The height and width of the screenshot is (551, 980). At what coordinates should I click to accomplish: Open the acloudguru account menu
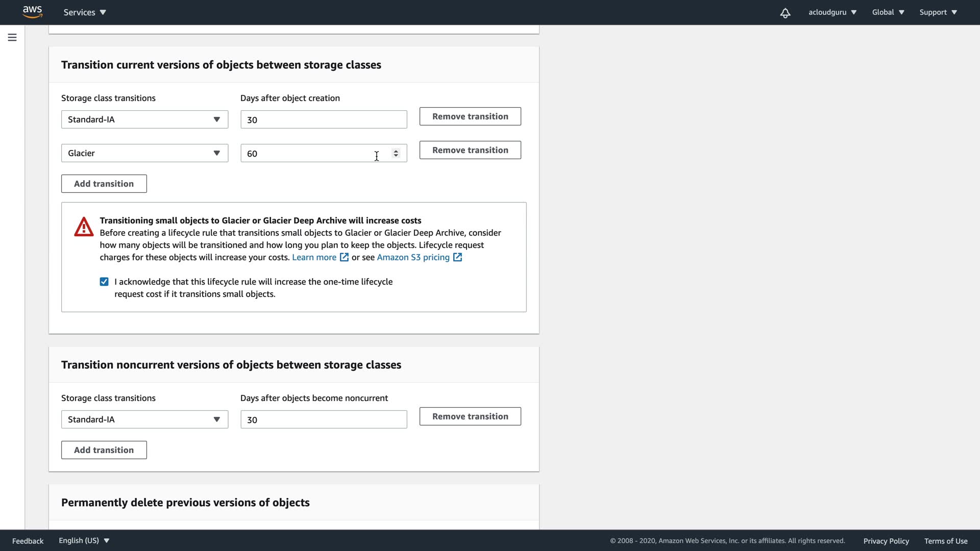click(x=832, y=12)
